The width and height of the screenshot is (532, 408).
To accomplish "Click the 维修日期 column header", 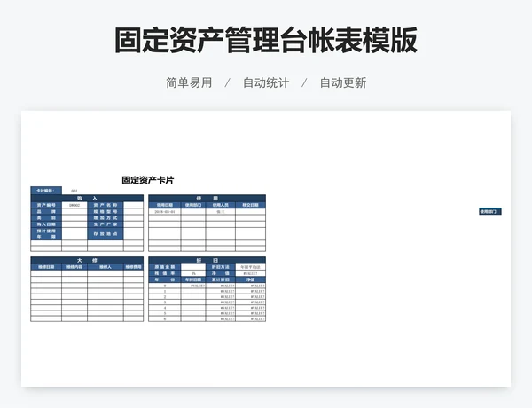I will [x=46, y=267].
